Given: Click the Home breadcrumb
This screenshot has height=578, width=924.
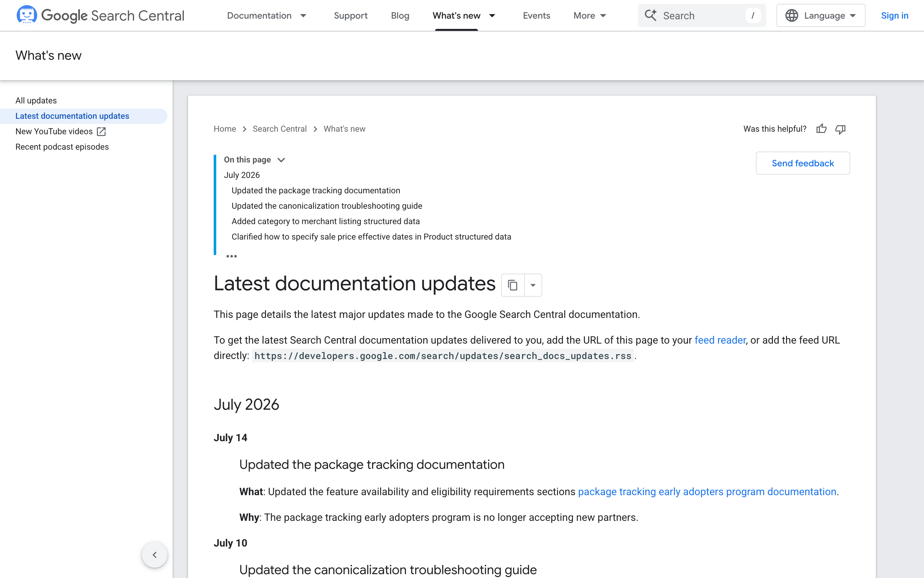Looking at the screenshot, I should (225, 129).
